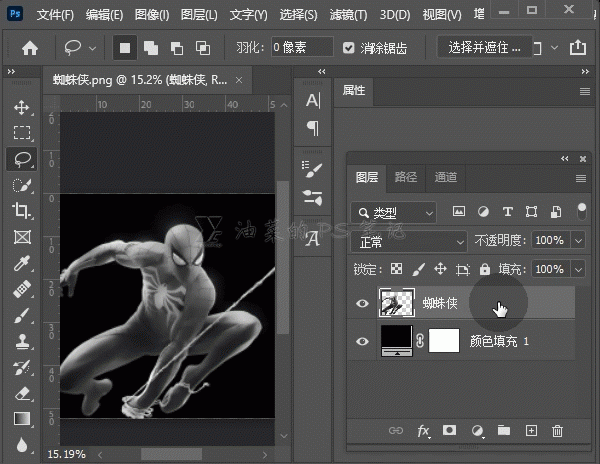
Task: Create new group folder icon
Action: [x=504, y=430]
